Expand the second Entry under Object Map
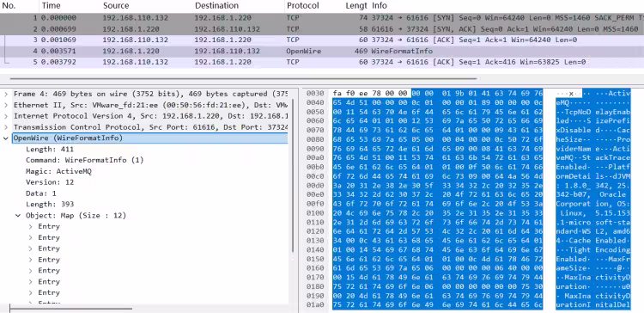Image resolution: width=644 pixels, height=313 pixels. point(31,237)
